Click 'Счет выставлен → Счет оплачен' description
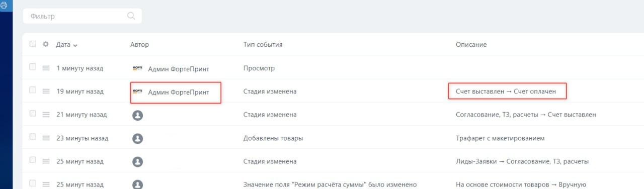644x189 pixels. (506, 91)
